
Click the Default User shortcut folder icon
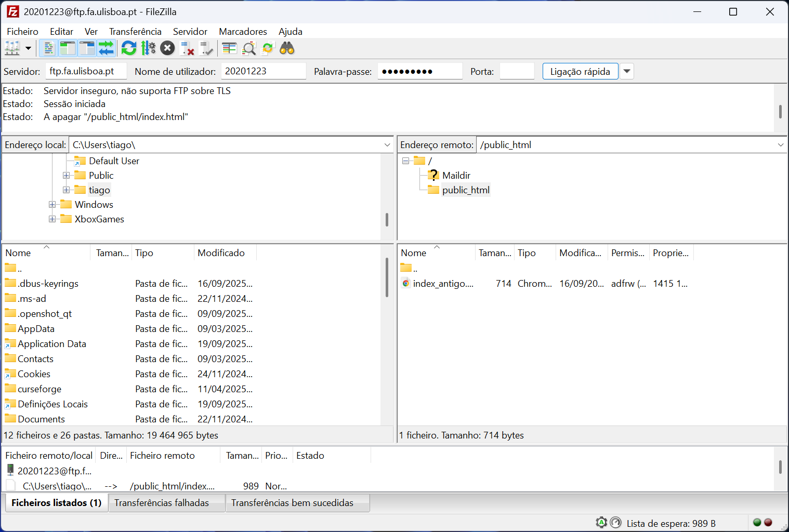tap(80, 161)
